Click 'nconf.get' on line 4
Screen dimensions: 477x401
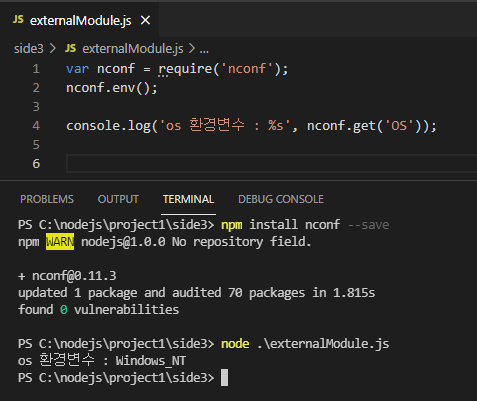[342, 126]
